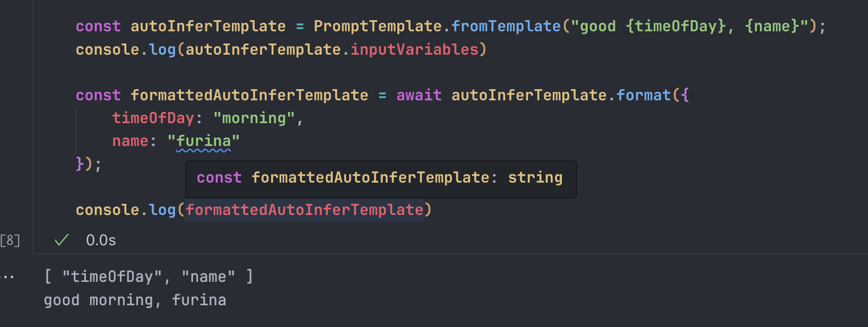The image size is (868, 327).
Task: Click the 0.0s execution time label
Action: [x=101, y=240]
